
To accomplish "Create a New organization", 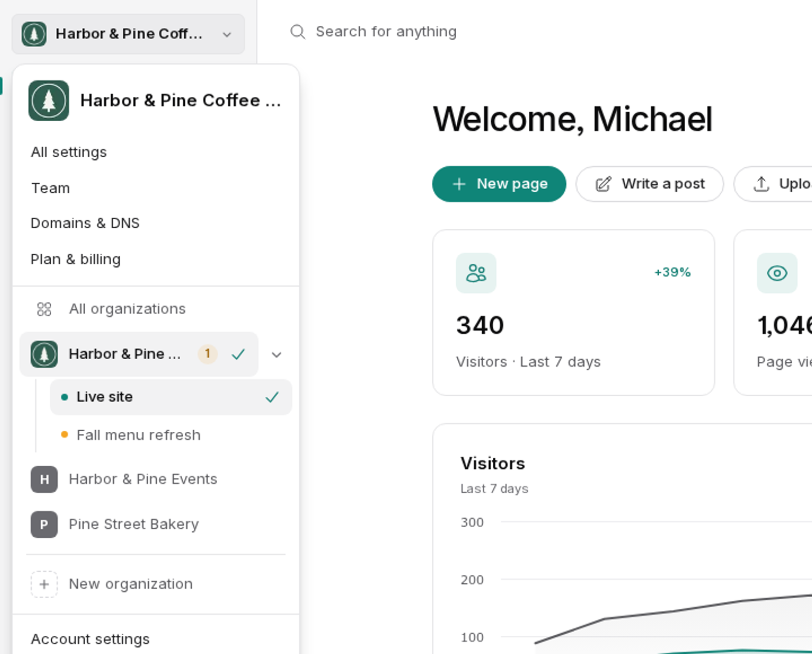I will (x=131, y=584).
